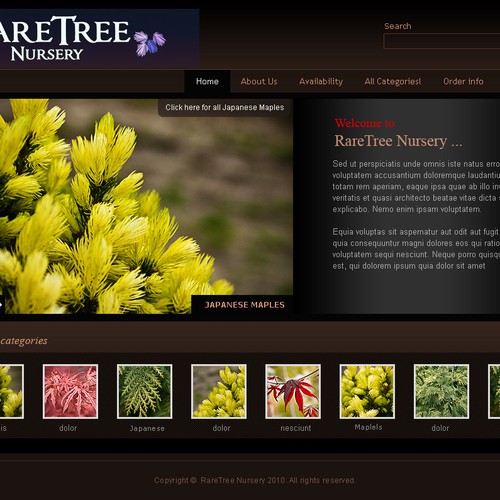Open the green fern-like Japanese thumbnail

tap(145, 391)
